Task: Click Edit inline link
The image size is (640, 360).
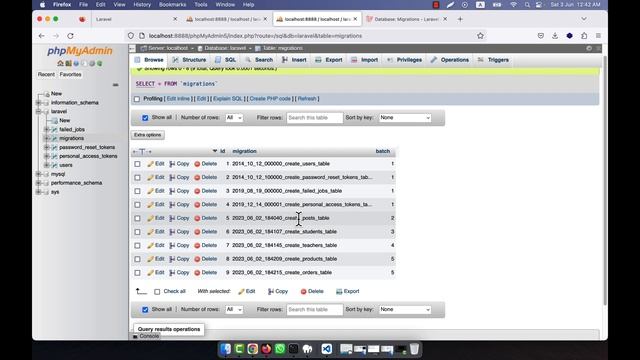Action: pyautogui.click(x=178, y=99)
